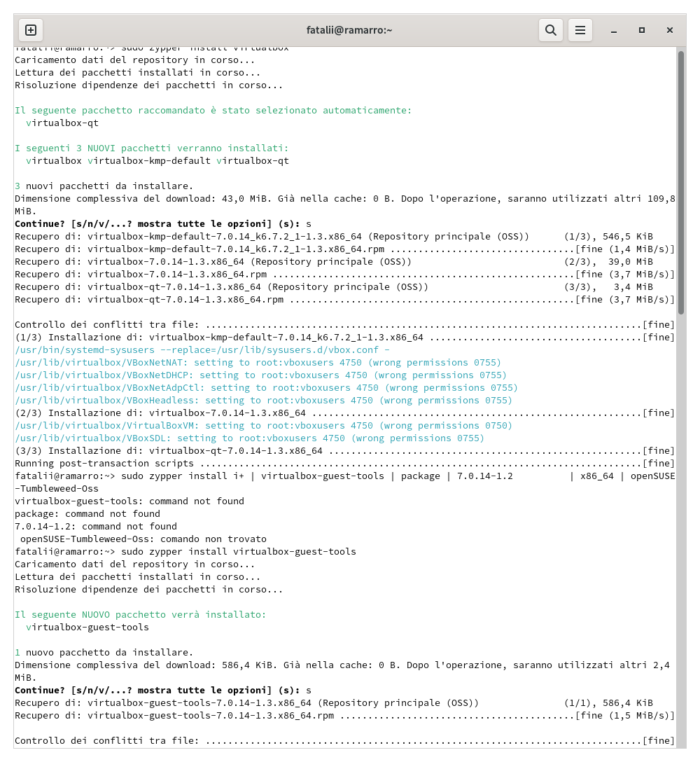
Task: Click the window title fatalii@ramarro:~
Action: 349,30
